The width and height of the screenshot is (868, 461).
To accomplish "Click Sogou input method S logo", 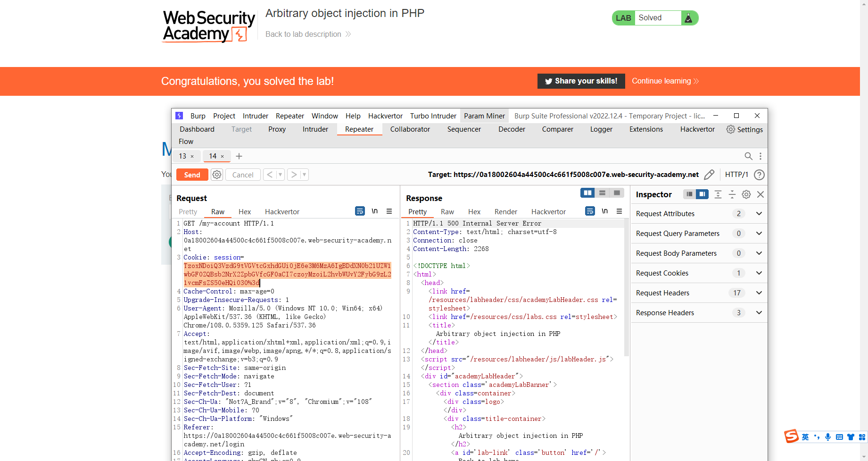I will point(791,436).
